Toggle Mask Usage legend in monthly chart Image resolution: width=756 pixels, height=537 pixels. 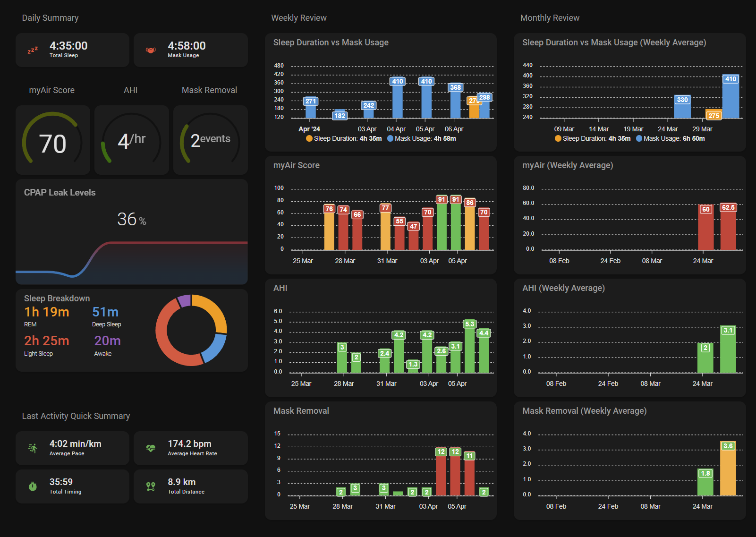671,138
